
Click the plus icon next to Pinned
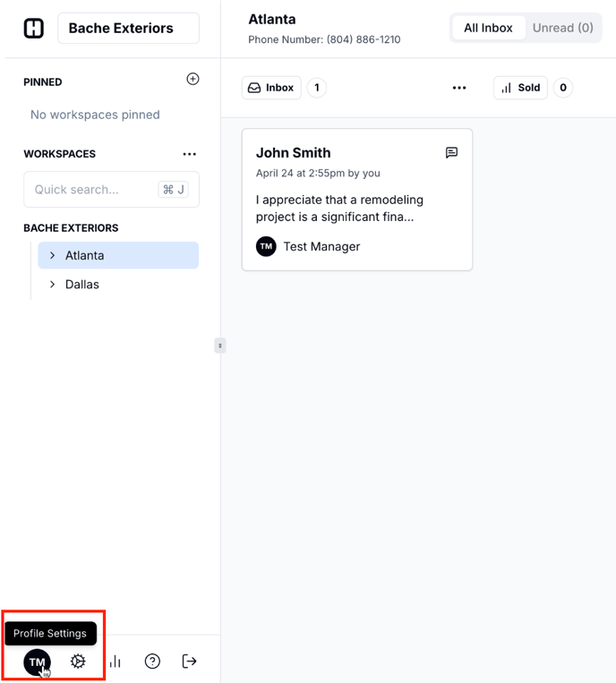click(192, 80)
